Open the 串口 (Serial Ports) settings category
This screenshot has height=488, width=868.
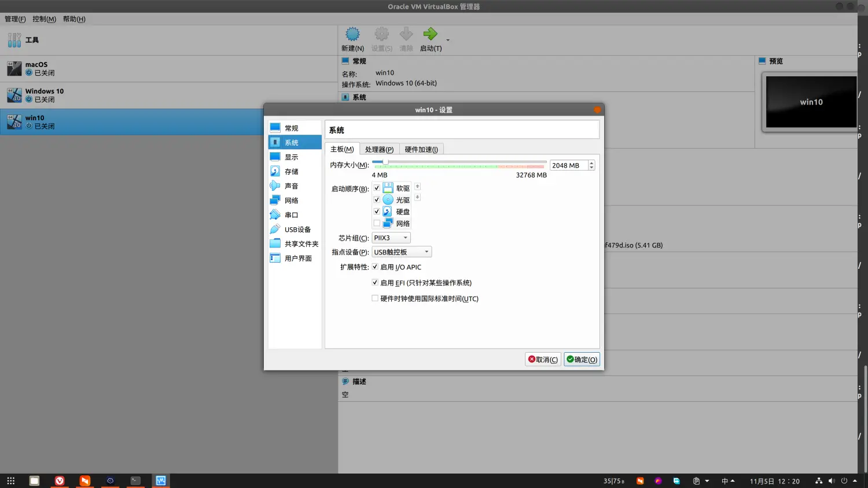pyautogui.click(x=291, y=215)
